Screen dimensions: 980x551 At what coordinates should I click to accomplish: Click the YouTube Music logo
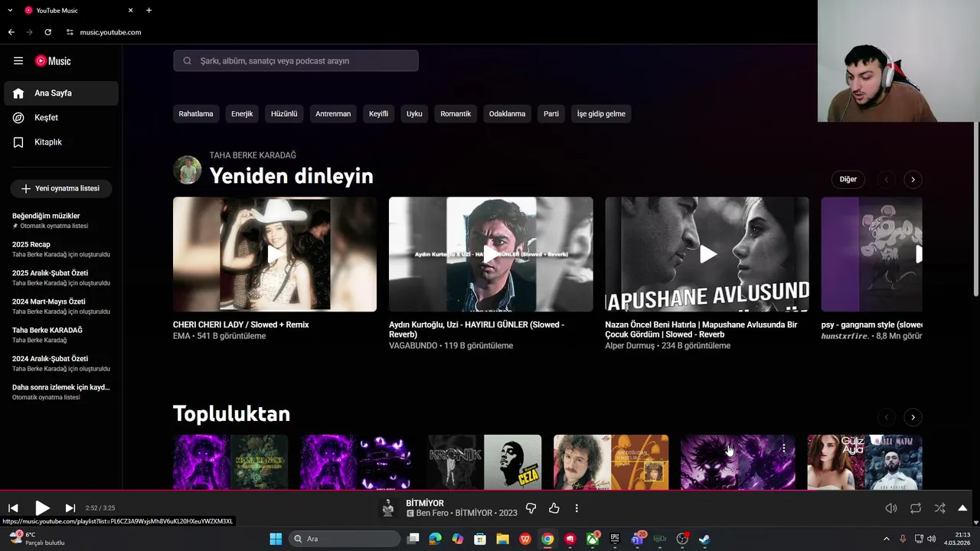tap(53, 60)
